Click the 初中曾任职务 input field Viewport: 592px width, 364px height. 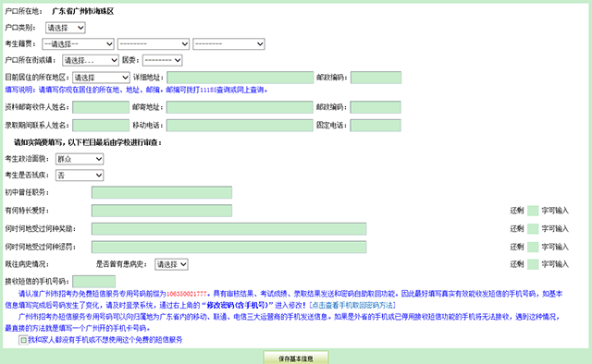pos(162,192)
